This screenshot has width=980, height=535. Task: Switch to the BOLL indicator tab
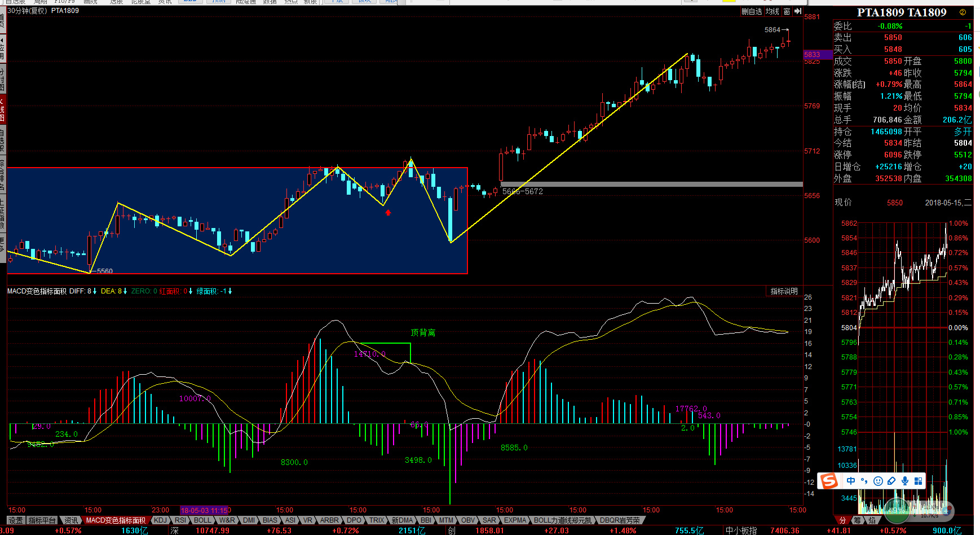click(202, 520)
